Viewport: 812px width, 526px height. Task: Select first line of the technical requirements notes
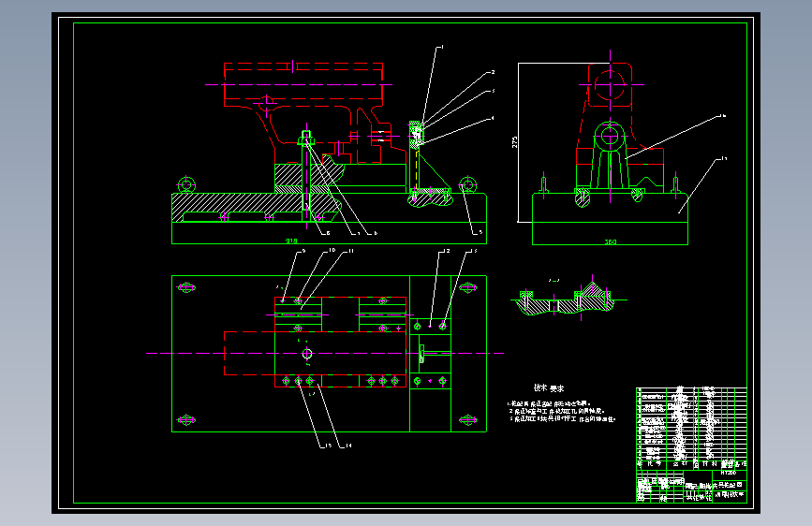pos(550,403)
